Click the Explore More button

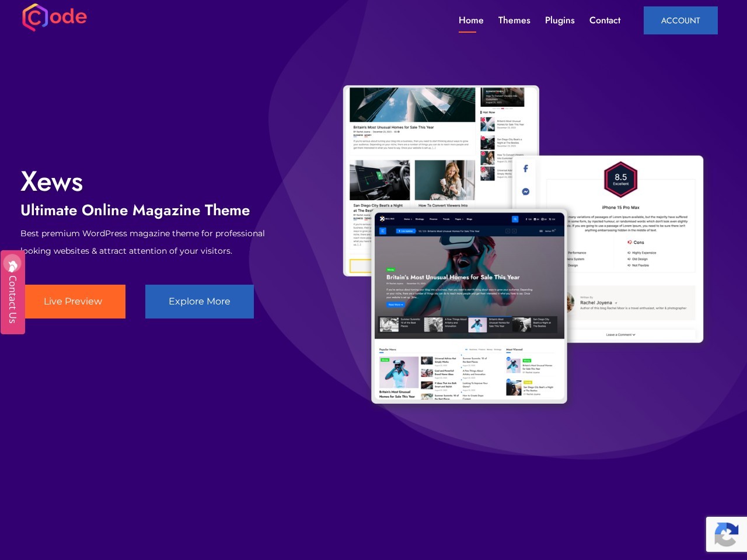(x=200, y=302)
